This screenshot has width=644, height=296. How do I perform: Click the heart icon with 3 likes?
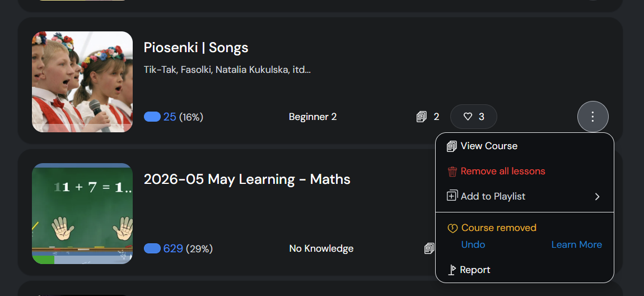(x=474, y=117)
